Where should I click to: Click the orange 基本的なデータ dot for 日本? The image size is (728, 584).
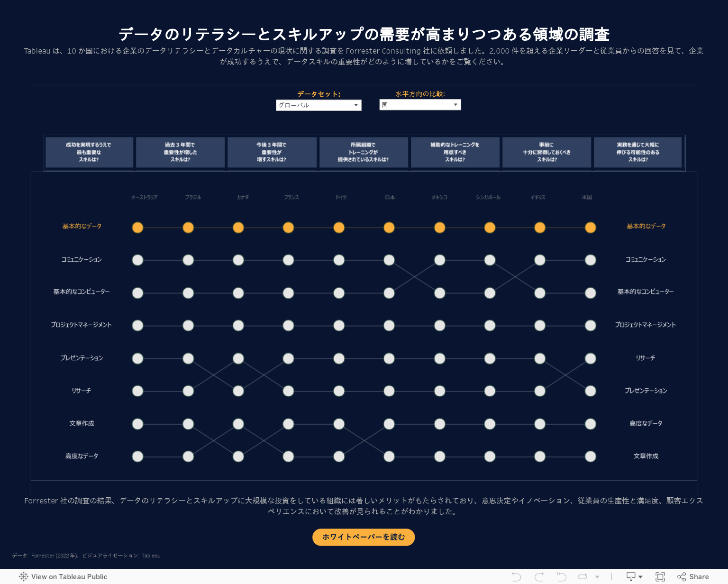coord(389,228)
